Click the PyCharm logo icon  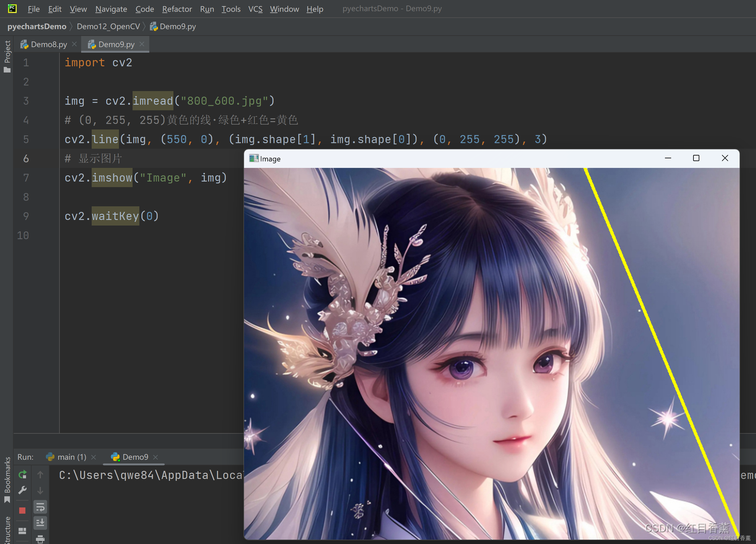[x=12, y=9]
